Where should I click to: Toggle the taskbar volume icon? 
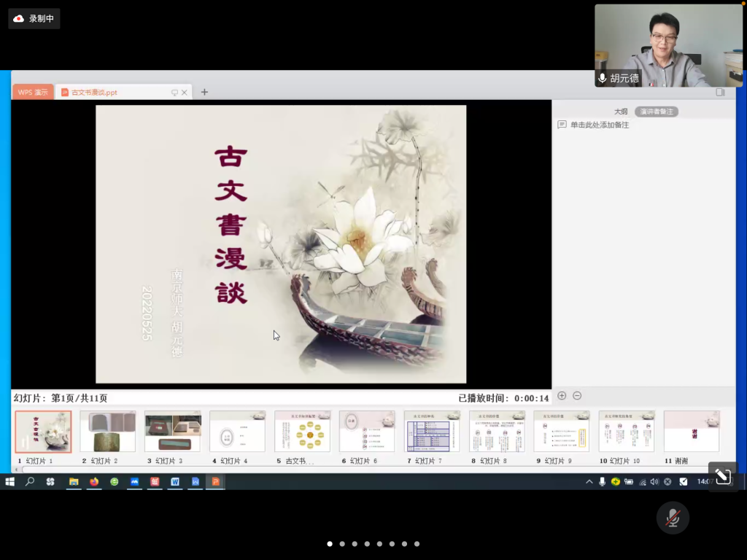pos(654,481)
